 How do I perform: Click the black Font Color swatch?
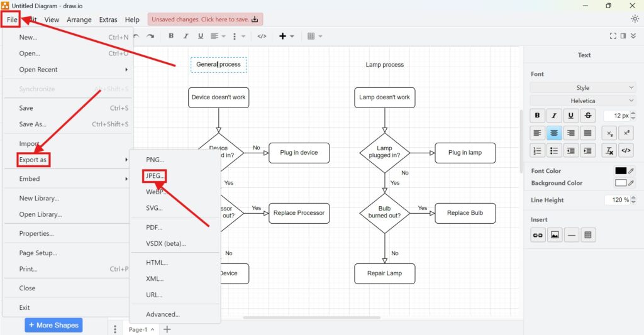(621, 171)
